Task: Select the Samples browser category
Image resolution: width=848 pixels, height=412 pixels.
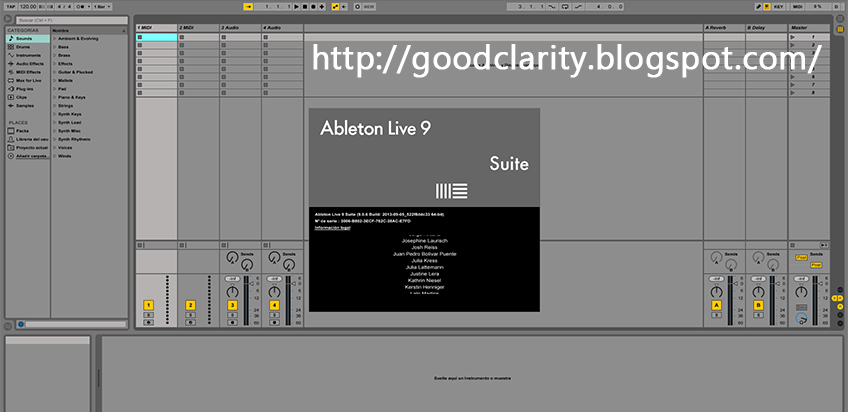Action: 28,105
